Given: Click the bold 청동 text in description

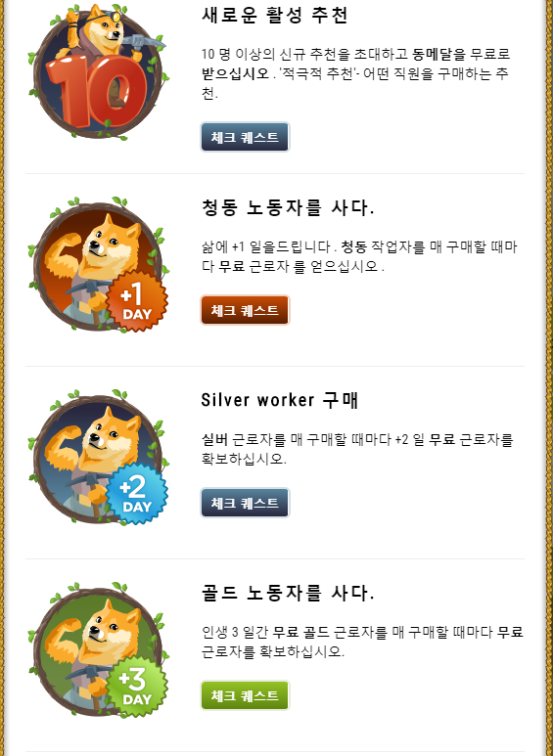Looking at the screenshot, I should (x=354, y=246).
